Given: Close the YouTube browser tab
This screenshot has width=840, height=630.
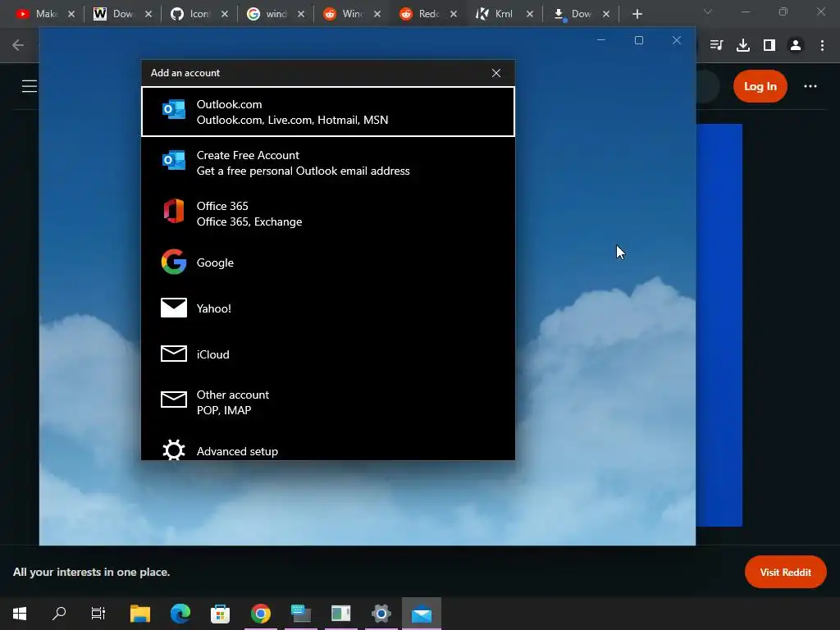Looking at the screenshot, I should [x=71, y=14].
